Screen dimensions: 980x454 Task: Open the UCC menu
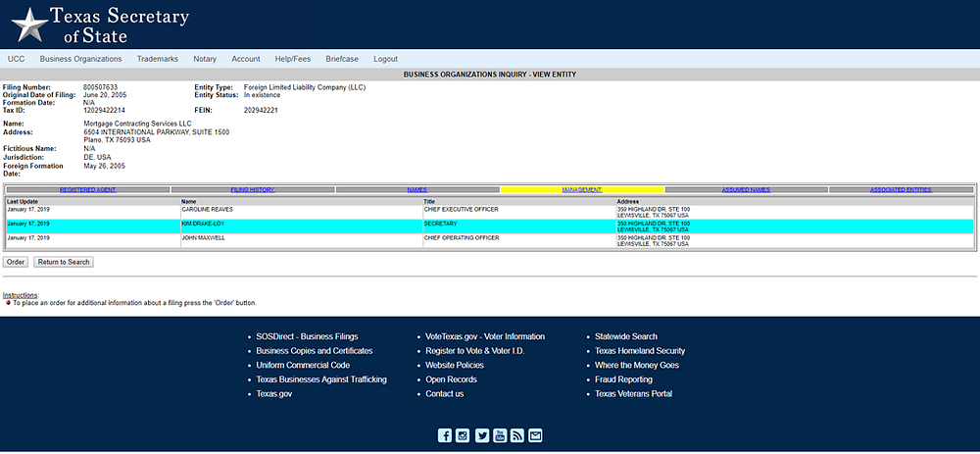17,59
